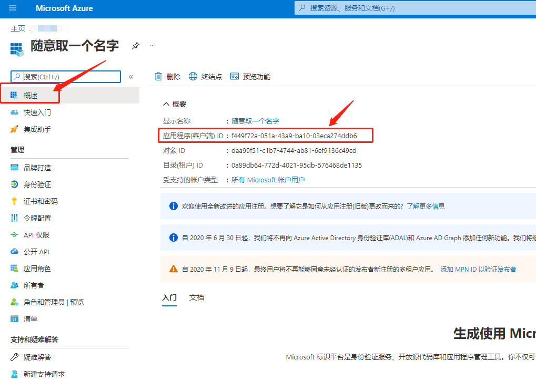Collapse the sidebar with the double chevron
The width and height of the screenshot is (536, 392).
click(131, 77)
